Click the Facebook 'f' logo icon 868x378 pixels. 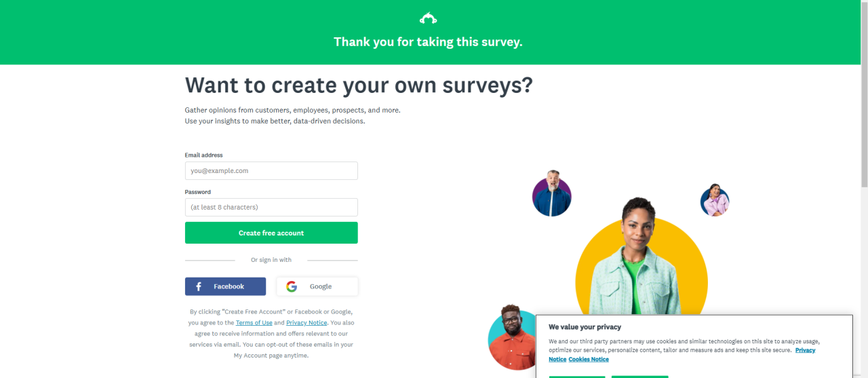click(x=199, y=286)
